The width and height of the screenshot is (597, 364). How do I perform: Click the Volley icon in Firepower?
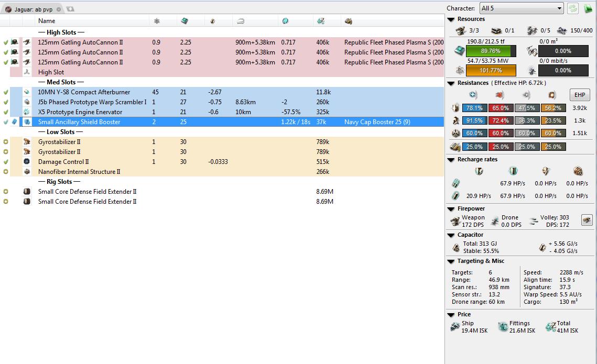pyautogui.click(x=534, y=221)
